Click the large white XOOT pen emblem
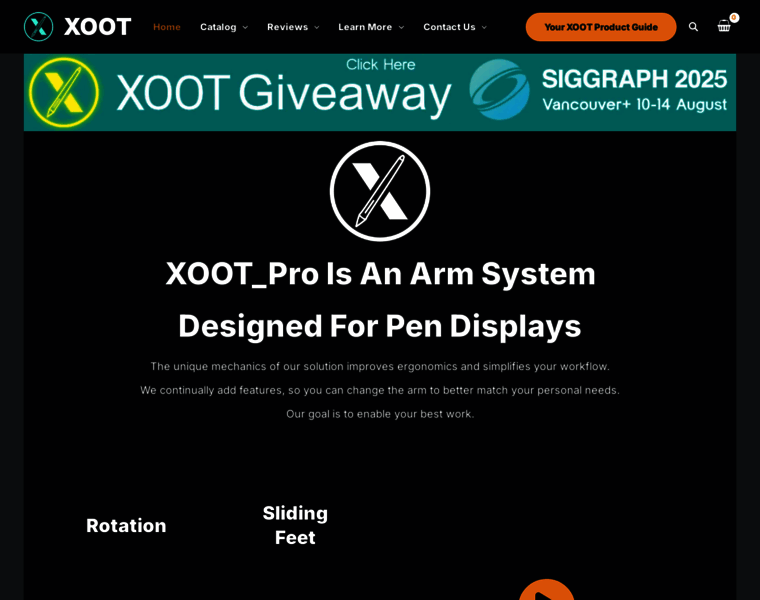The width and height of the screenshot is (760, 600). 380,191
